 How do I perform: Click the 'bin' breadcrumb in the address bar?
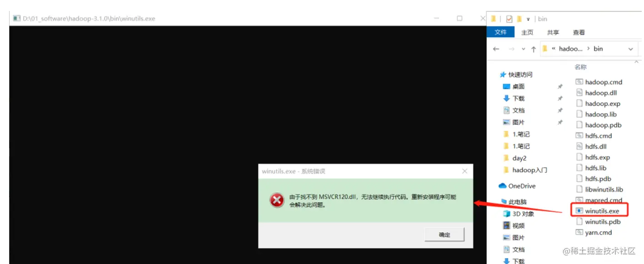click(x=598, y=49)
